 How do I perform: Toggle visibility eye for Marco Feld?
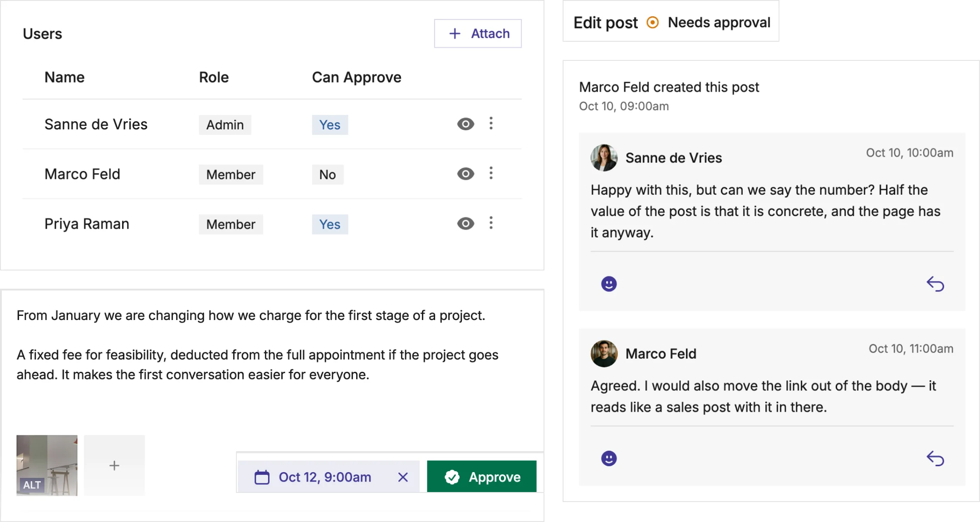pos(465,174)
